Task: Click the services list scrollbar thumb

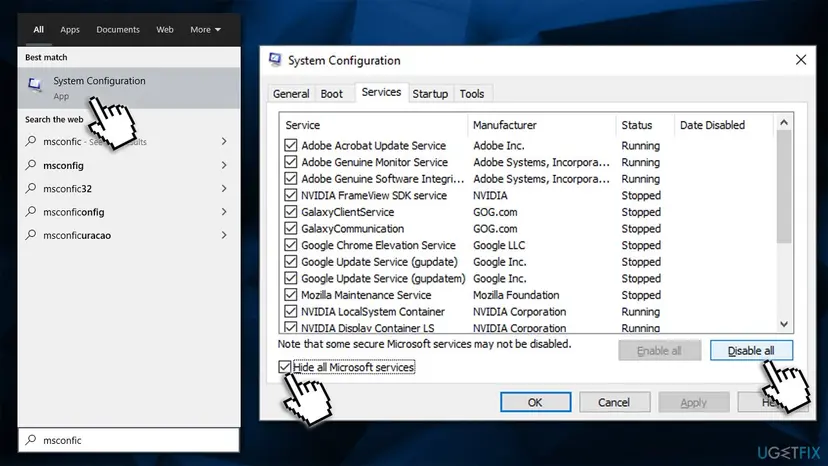Action: pos(784,186)
